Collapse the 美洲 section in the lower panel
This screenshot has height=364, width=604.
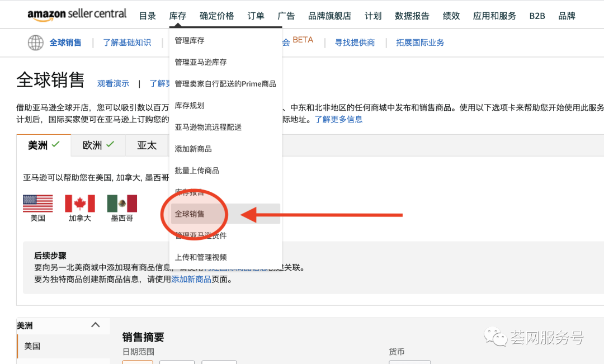95,325
